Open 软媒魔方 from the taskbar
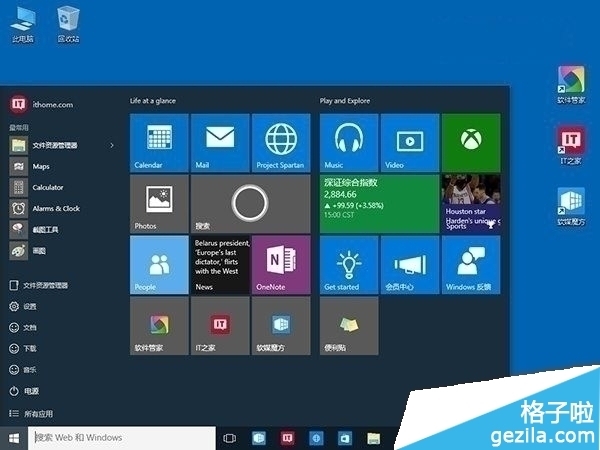Image resolution: width=600 pixels, height=450 pixels. (259, 438)
